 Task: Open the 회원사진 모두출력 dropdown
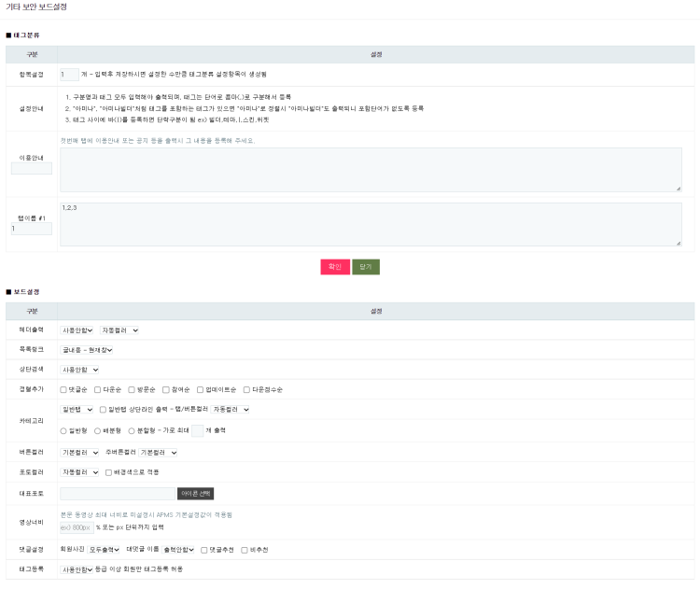click(x=104, y=550)
